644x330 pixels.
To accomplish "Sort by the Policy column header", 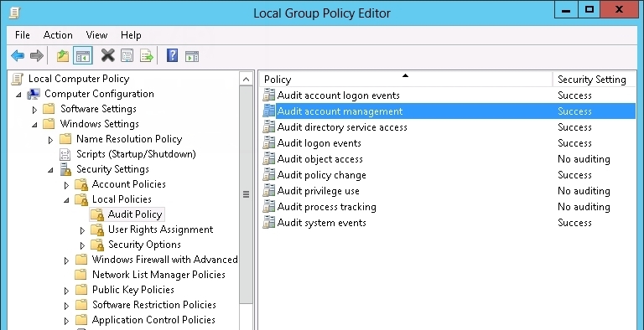I will [406, 80].
